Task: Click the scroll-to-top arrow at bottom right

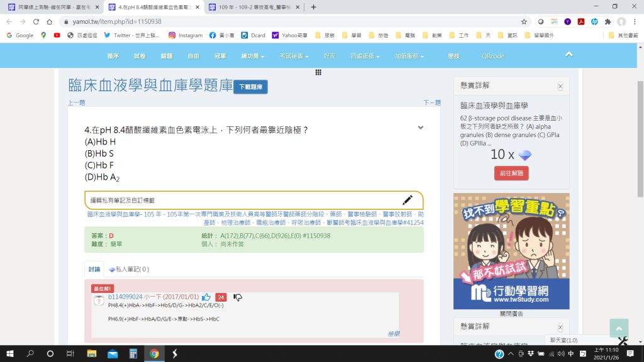Action: pyautogui.click(x=619, y=327)
